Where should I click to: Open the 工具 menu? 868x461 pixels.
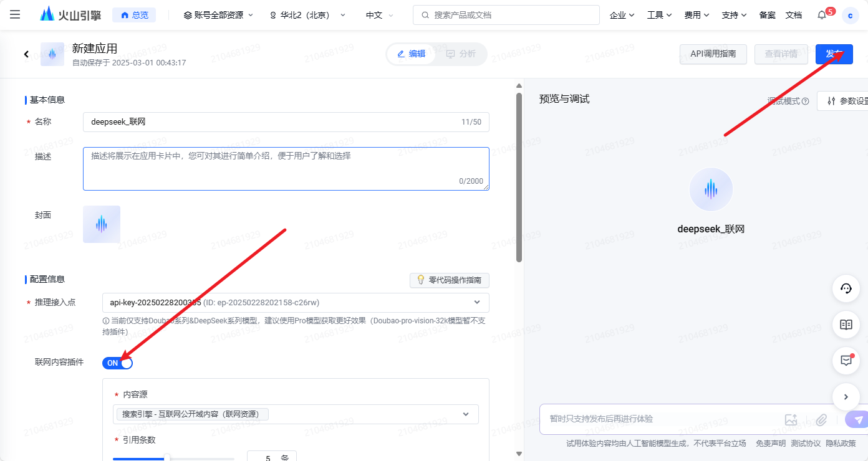click(659, 15)
